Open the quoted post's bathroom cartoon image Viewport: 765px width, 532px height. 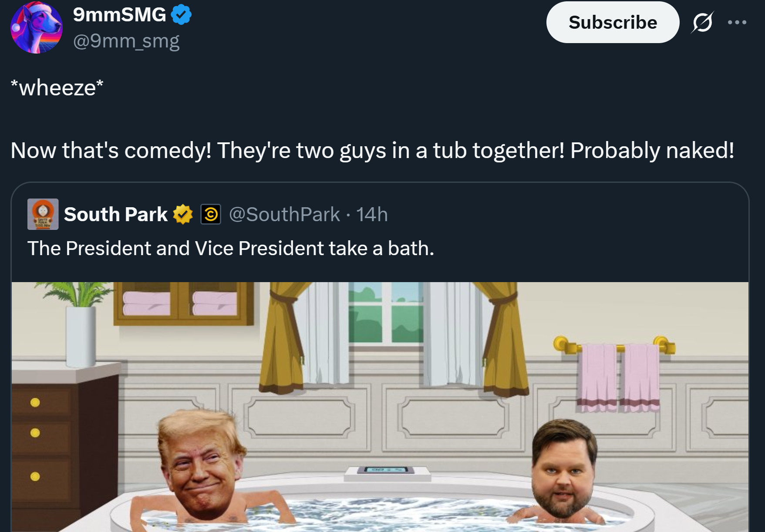pyautogui.click(x=380, y=407)
